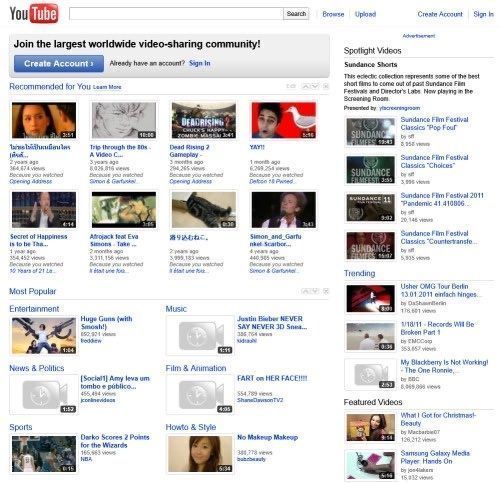
Task: Open Learn More next to Recommended for You
Action: point(107,87)
